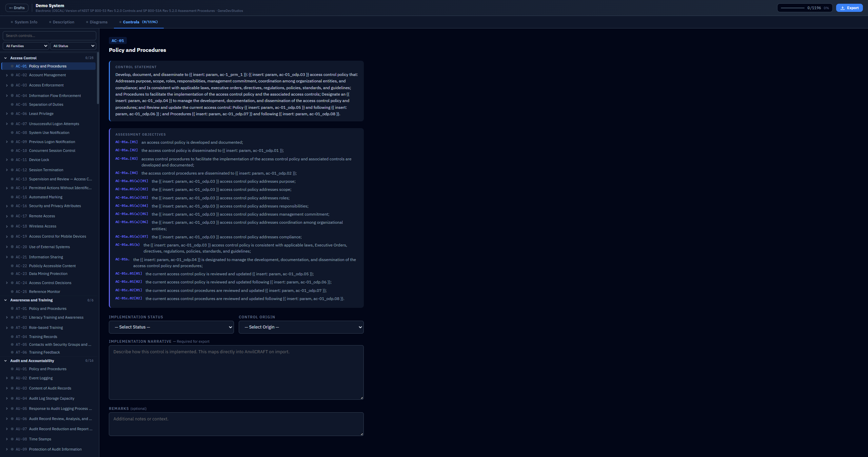Select AC-15 Automated Marking
Image resolution: width=868 pixels, height=457 pixels.
coord(49,197)
